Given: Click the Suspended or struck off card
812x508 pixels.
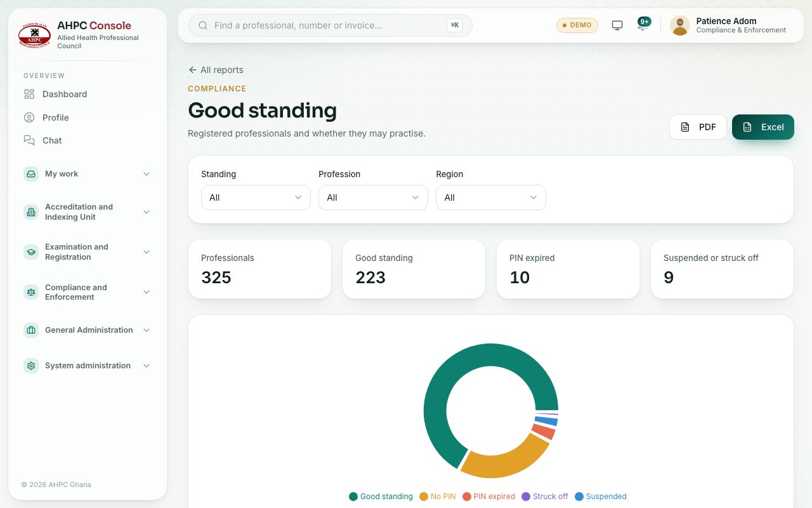Looking at the screenshot, I should (x=723, y=269).
